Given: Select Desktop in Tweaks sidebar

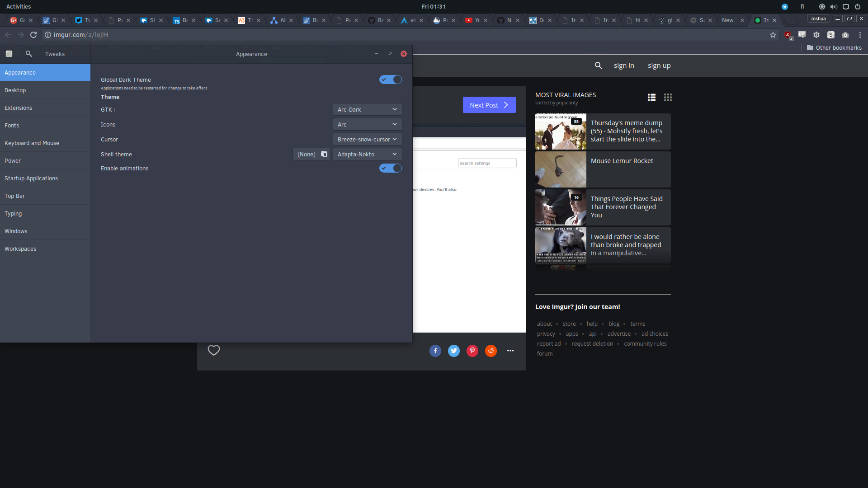Looking at the screenshot, I should coord(45,90).
